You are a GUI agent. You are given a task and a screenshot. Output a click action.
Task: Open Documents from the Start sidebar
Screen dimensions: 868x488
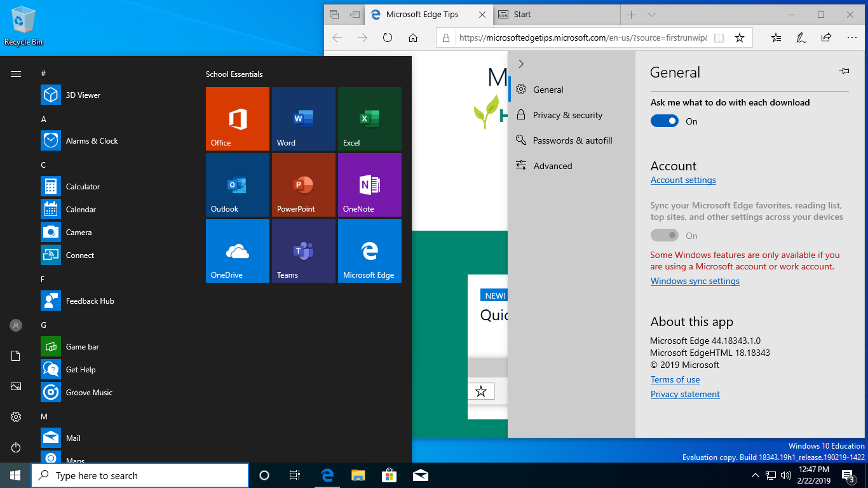(x=16, y=356)
